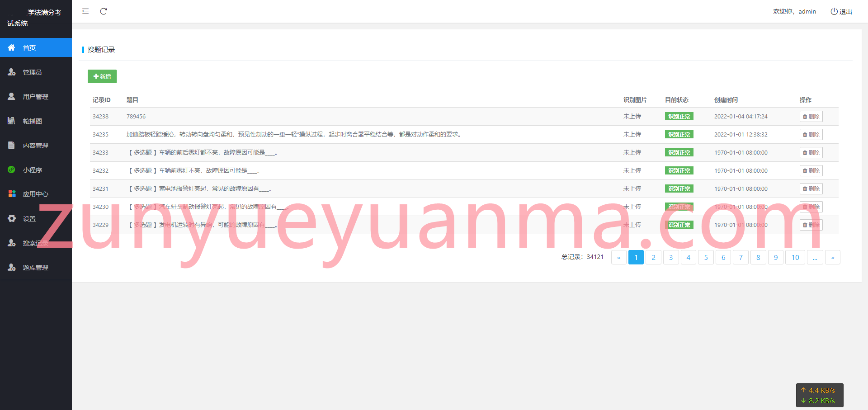Click the question text 789456
The height and width of the screenshot is (410, 868).
(x=136, y=116)
